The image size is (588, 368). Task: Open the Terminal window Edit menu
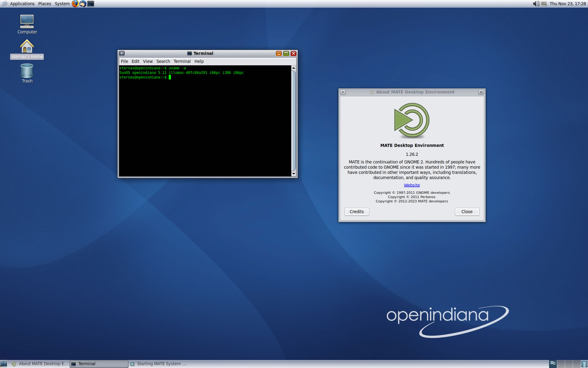click(x=135, y=61)
